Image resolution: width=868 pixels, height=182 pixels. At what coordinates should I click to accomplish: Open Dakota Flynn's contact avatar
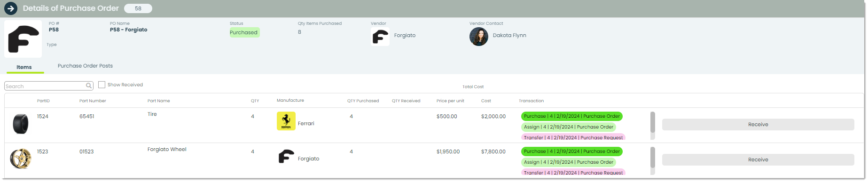(x=479, y=36)
